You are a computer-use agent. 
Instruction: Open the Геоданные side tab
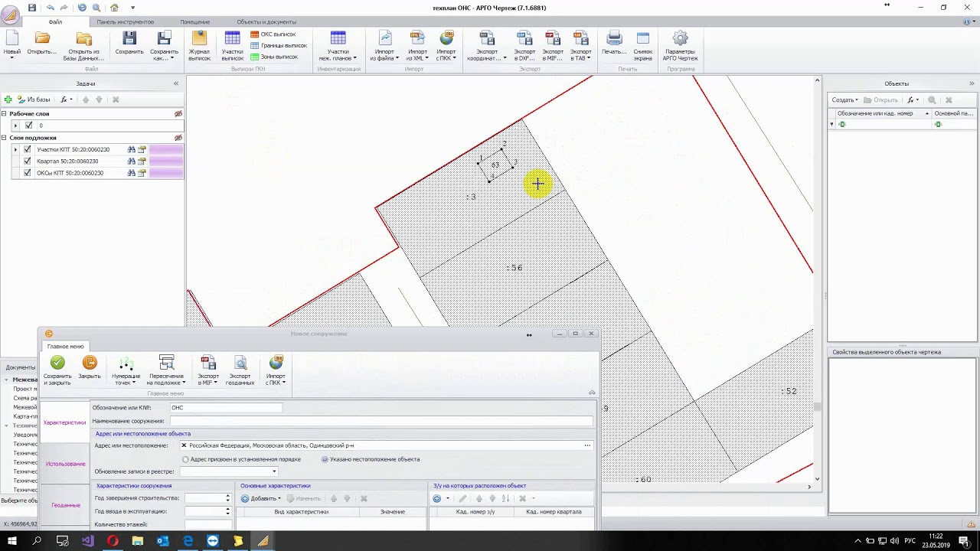65,505
